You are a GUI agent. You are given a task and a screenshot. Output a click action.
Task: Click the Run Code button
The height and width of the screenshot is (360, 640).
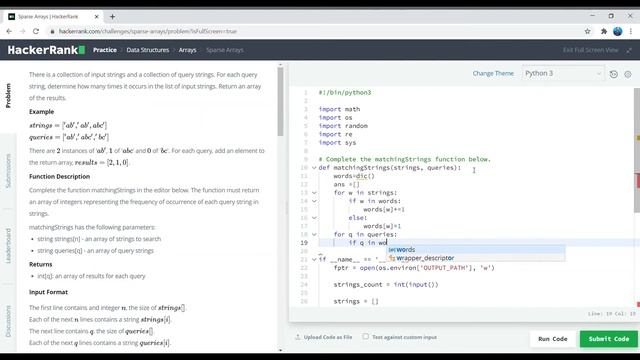[x=553, y=339]
